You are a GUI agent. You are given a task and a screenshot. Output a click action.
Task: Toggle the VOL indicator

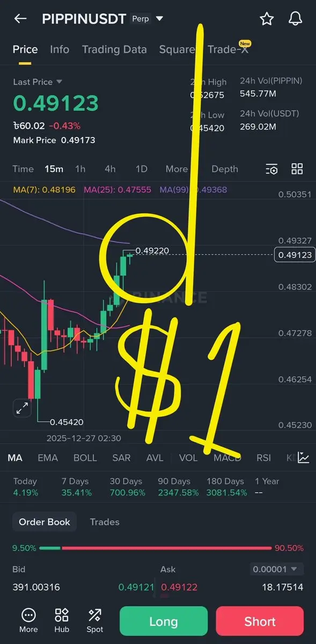[188, 458]
